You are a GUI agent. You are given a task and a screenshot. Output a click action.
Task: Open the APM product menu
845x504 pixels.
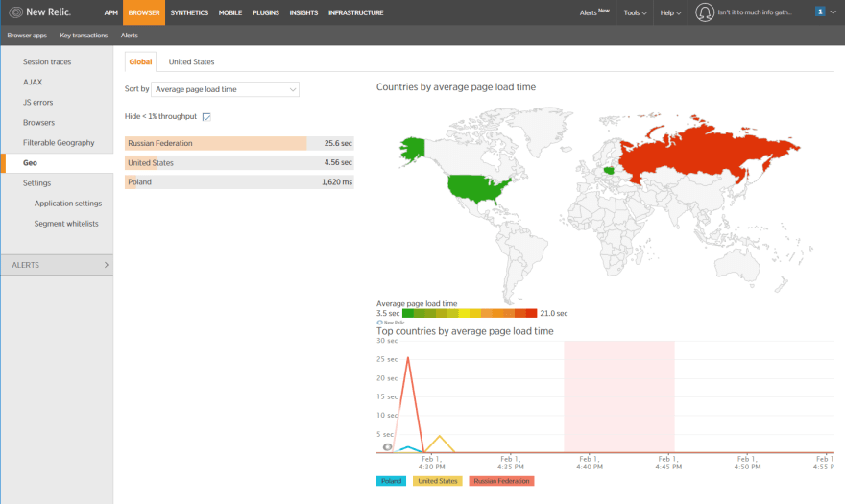111,12
